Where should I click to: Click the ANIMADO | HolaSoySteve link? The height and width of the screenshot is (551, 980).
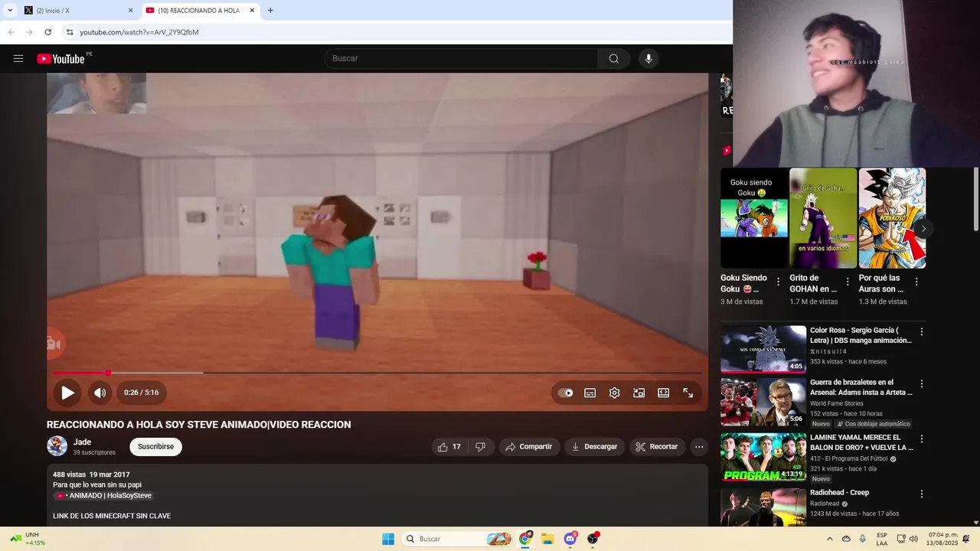tap(103, 496)
